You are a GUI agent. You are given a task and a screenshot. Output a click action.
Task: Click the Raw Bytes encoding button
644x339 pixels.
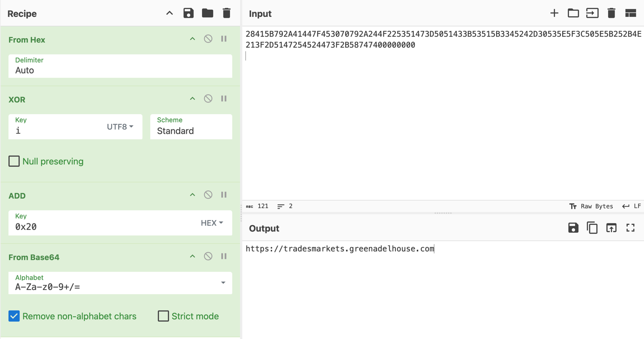591,206
